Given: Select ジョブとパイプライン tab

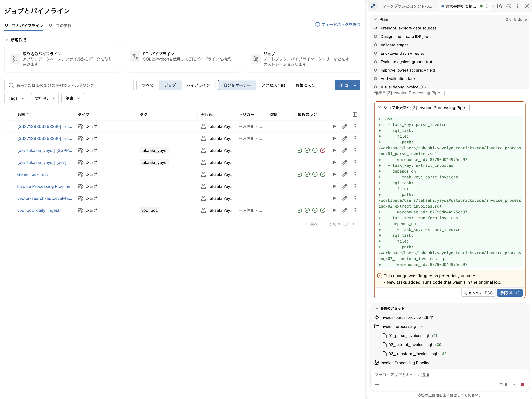Looking at the screenshot, I should (23, 26).
